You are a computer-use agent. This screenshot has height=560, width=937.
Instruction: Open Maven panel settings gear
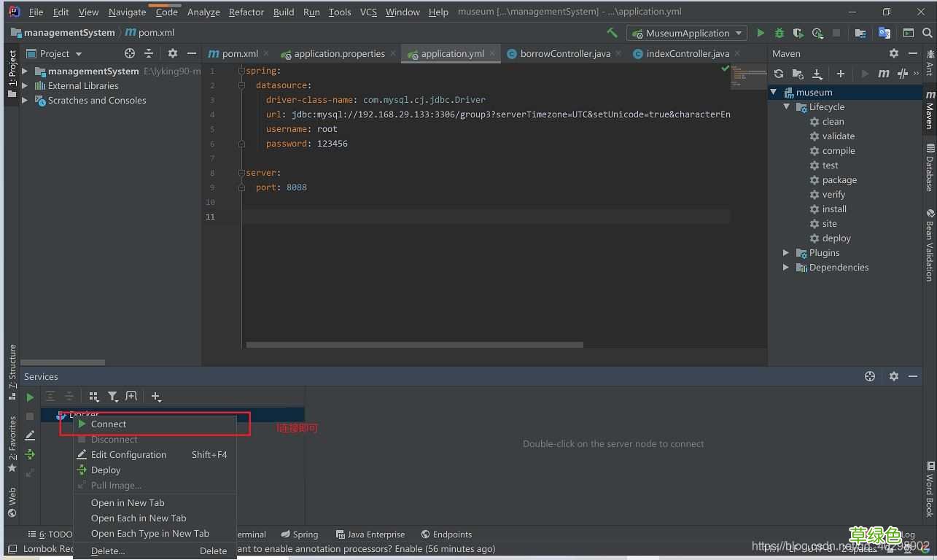tap(894, 53)
